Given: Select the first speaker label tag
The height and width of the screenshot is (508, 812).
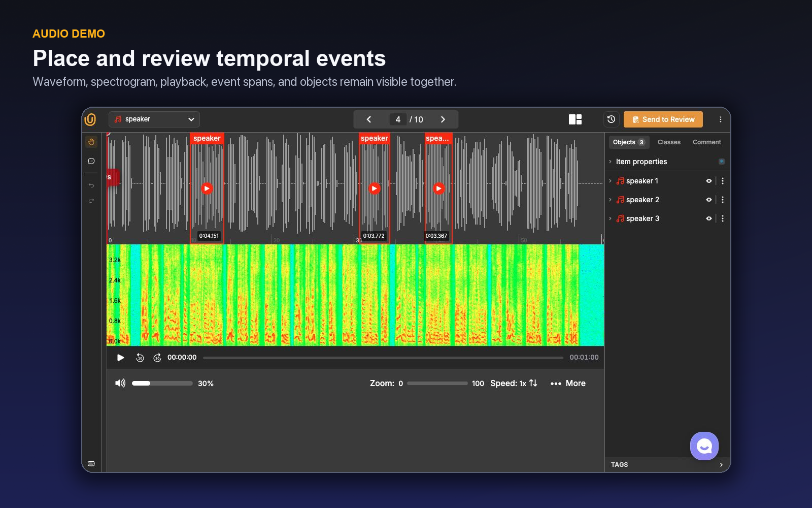Looking at the screenshot, I should [x=207, y=138].
